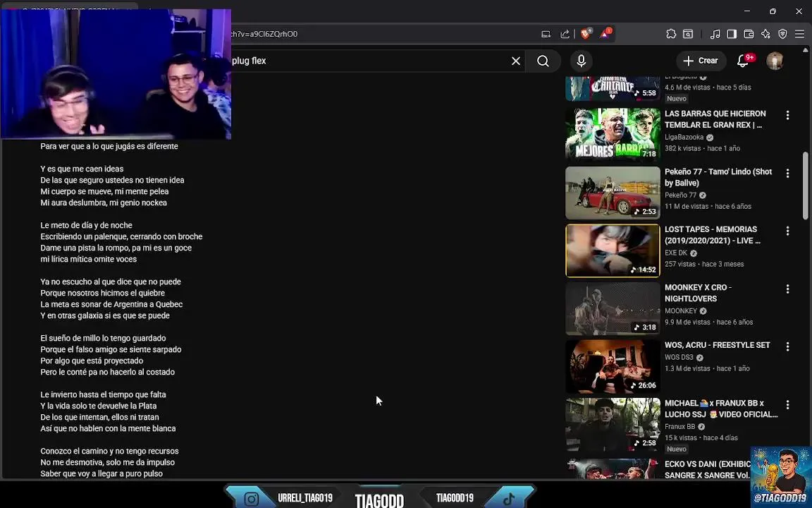Open the browser extensions puzzle icon
Screen dimensions: 812x508
(x=671, y=34)
